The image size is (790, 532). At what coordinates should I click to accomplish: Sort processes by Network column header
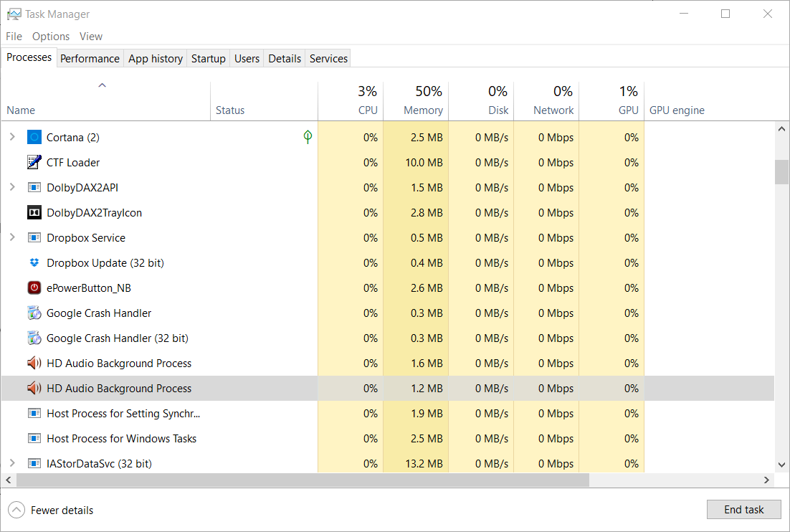click(547, 101)
